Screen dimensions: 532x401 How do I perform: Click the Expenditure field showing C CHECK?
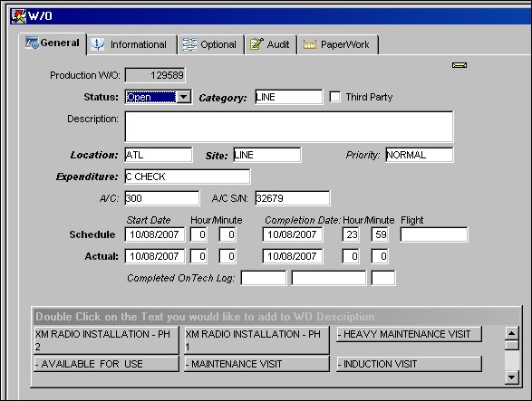point(188,177)
